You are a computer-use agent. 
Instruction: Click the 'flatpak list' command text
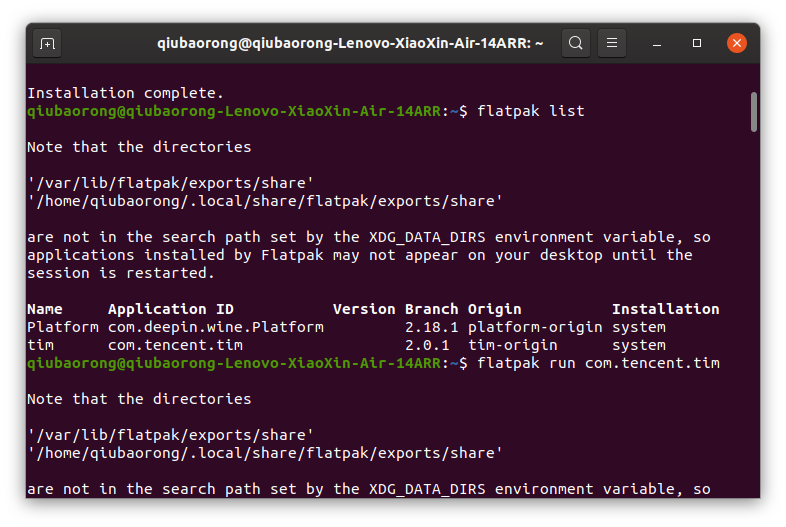pos(531,111)
